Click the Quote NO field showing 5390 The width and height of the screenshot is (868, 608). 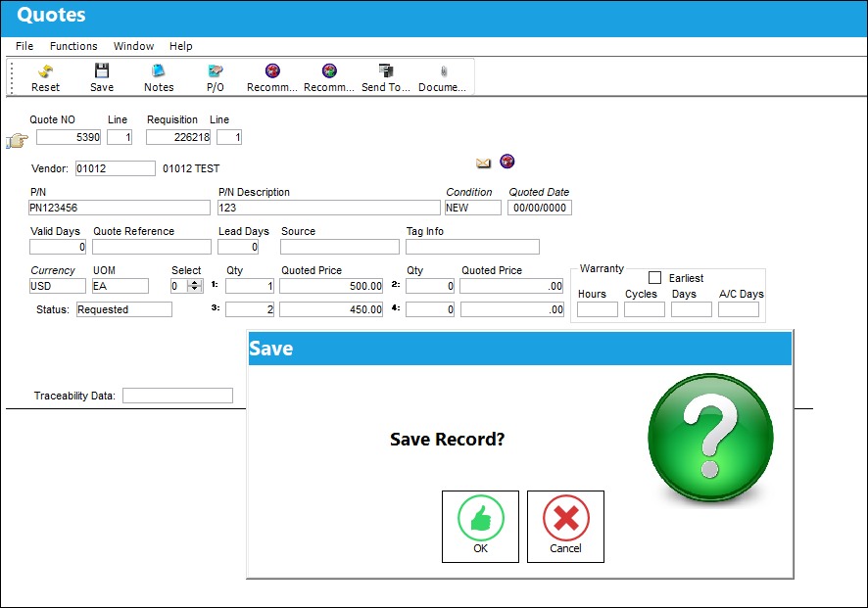[x=69, y=137]
